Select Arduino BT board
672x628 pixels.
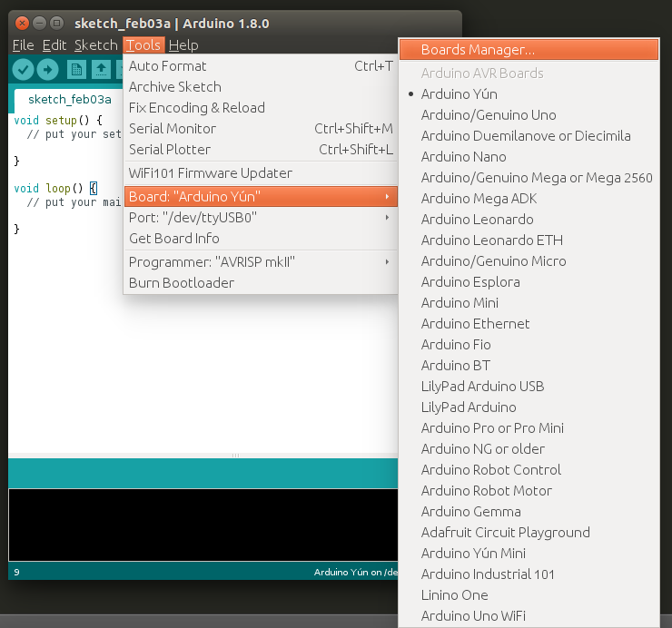529,366
